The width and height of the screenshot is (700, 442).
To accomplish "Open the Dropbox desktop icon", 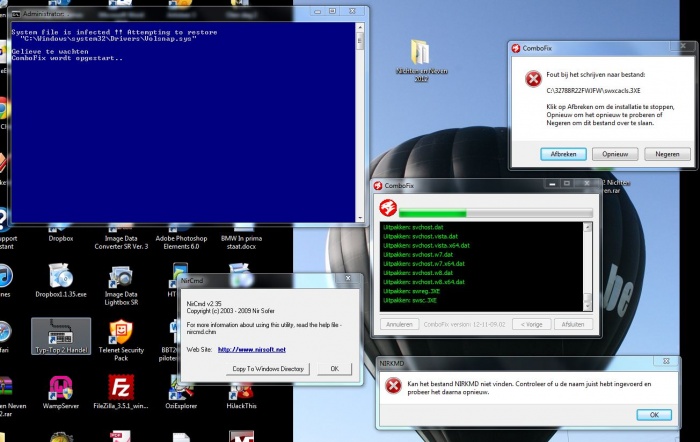I will point(61,233).
